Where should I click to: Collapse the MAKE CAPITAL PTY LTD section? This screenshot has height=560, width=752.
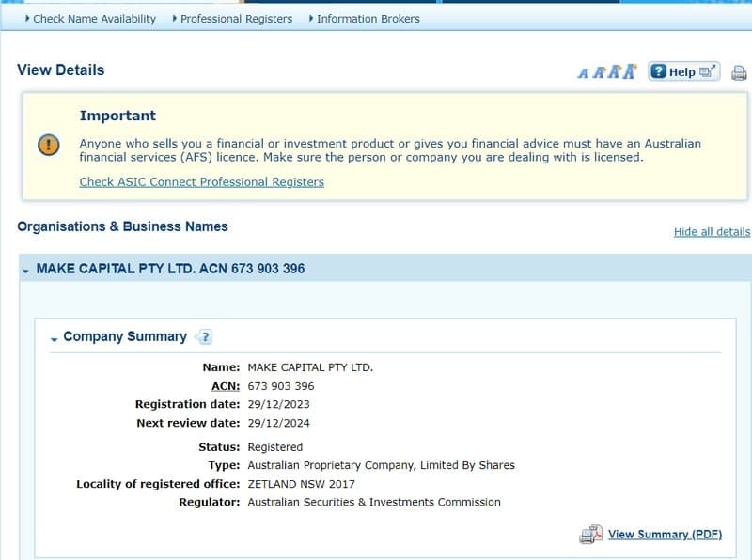coord(26,270)
